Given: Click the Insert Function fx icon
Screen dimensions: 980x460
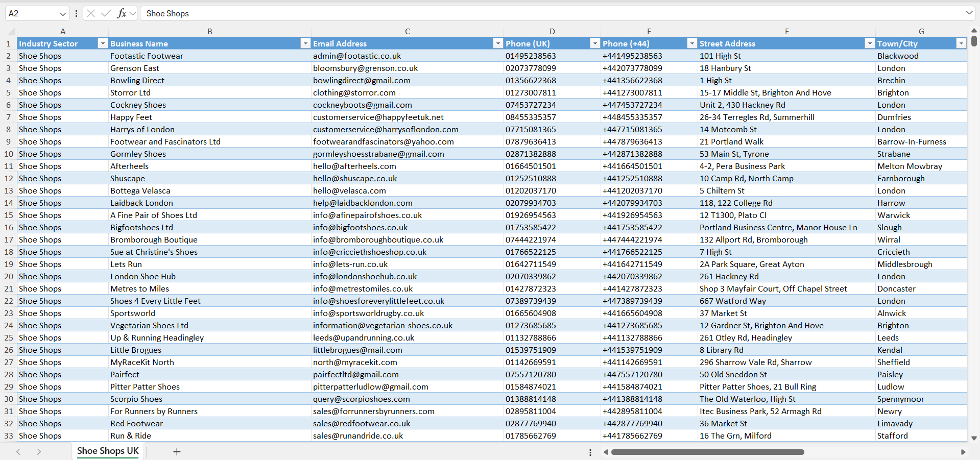Looking at the screenshot, I should coord(122,13).
